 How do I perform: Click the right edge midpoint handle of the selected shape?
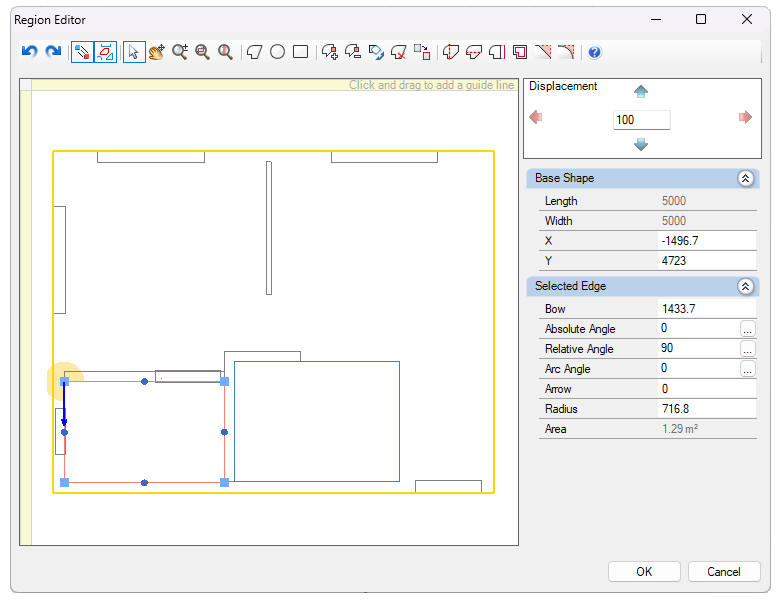(224, 432)
